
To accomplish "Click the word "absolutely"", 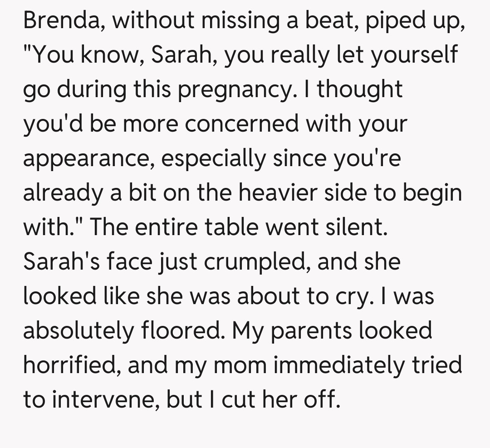I will [x=77, y=330].
